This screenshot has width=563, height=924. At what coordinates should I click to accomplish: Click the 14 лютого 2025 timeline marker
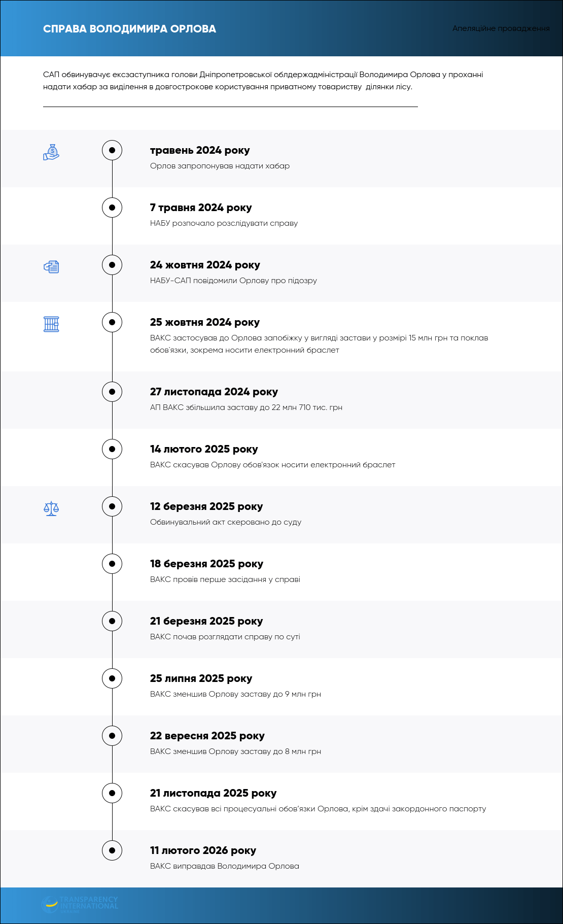tap(112, 449)
